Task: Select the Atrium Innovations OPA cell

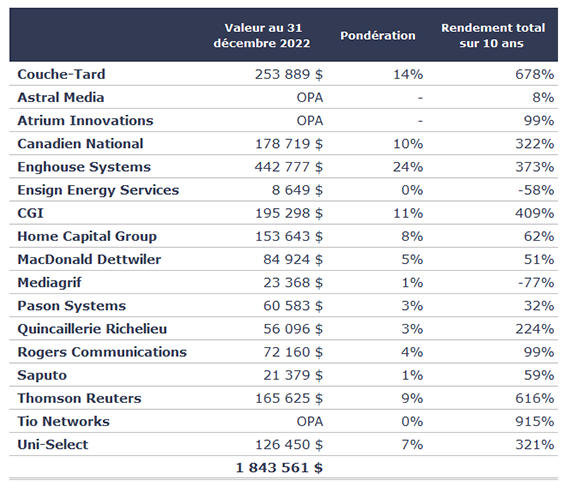Action: (310, 120)
